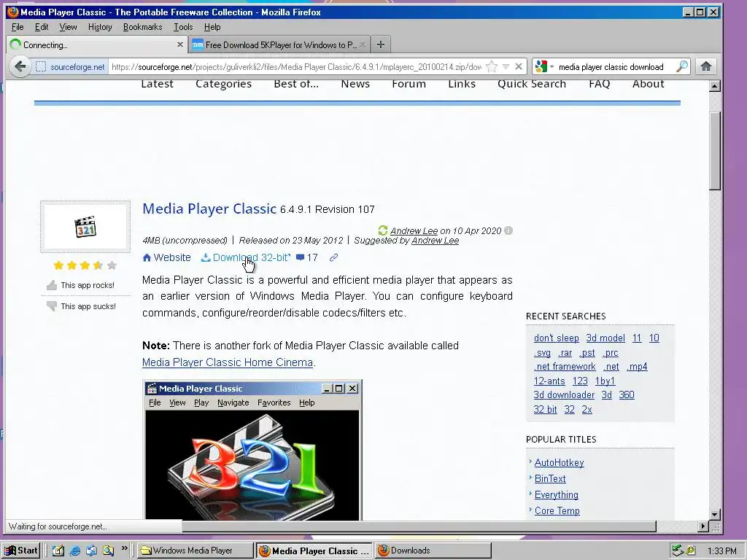This screenshot has height=560, width=747.
Task: Click the info icon after 10 Apr 2020
Action: (508, 230)
